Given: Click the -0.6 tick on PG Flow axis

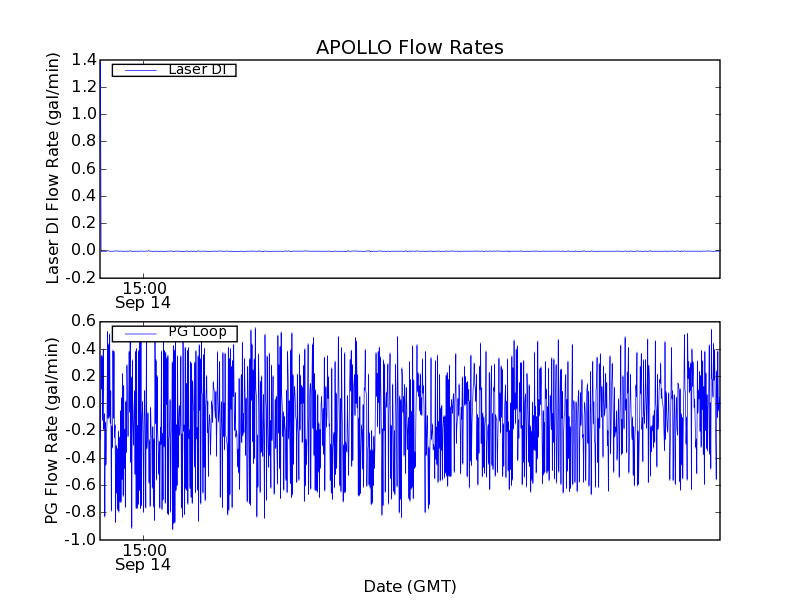Looking at the screenshot, I should tap(82, 485).
